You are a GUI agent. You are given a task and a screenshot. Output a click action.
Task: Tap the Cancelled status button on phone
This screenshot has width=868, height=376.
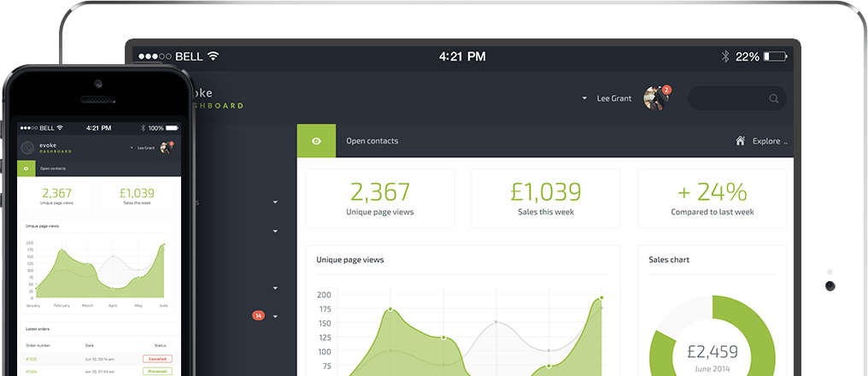(x=157, y=359)
